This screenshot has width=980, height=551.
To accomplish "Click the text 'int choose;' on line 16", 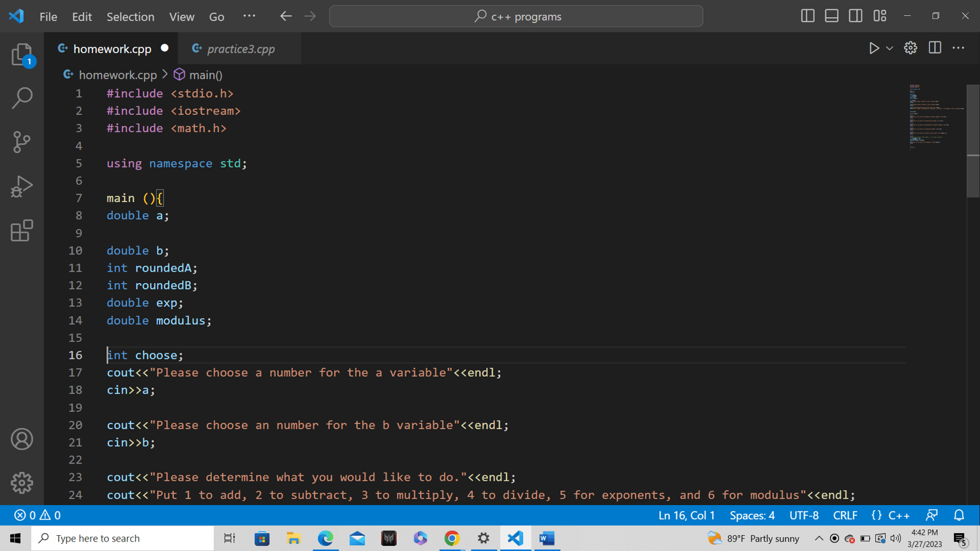I will (145, 355).
